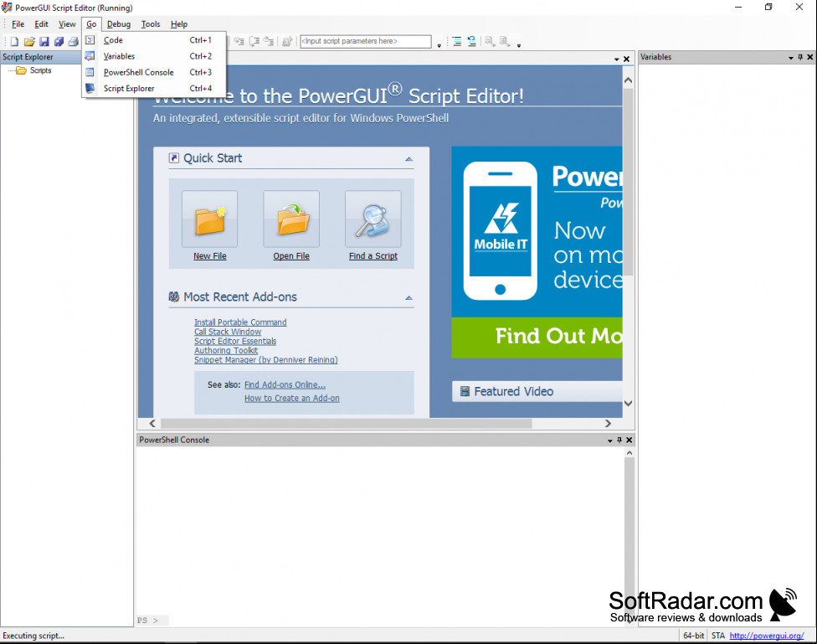Viewport: 817px width, 644px height.
Task: Click the indent lines toolbar icon
Action: (x=457, y=41)
